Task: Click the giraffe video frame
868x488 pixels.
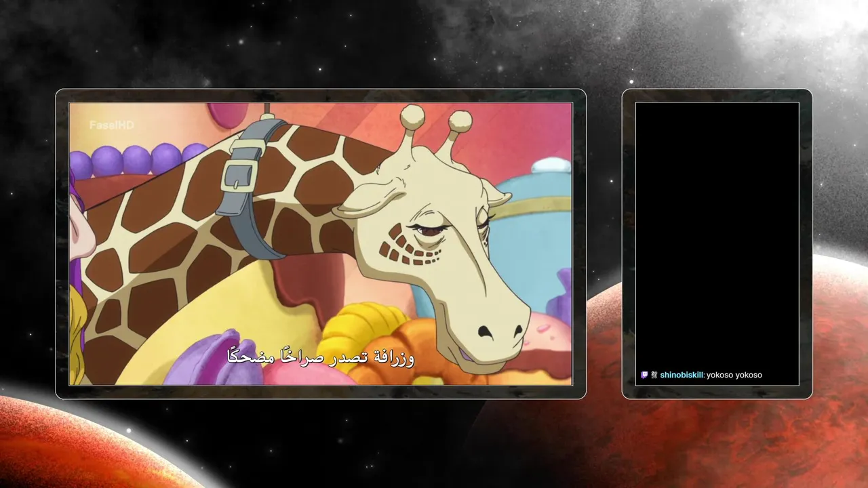Action: pos(321,244)
